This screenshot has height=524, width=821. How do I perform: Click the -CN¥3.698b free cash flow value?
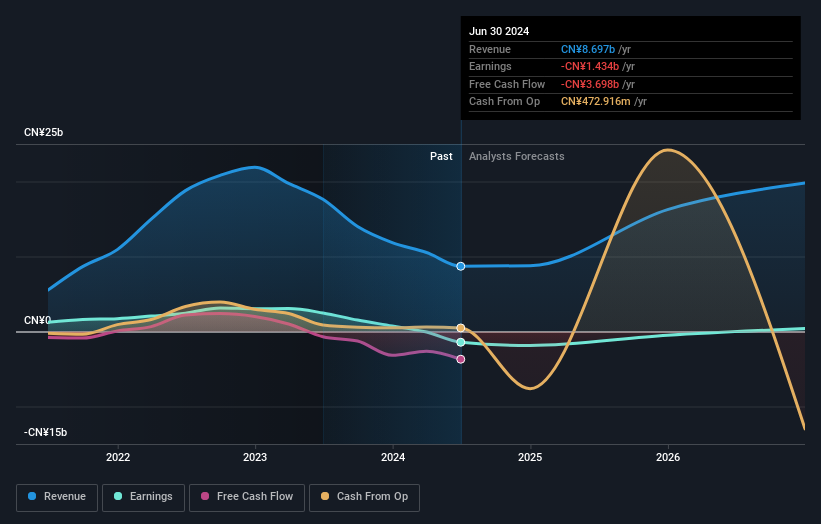590,84
